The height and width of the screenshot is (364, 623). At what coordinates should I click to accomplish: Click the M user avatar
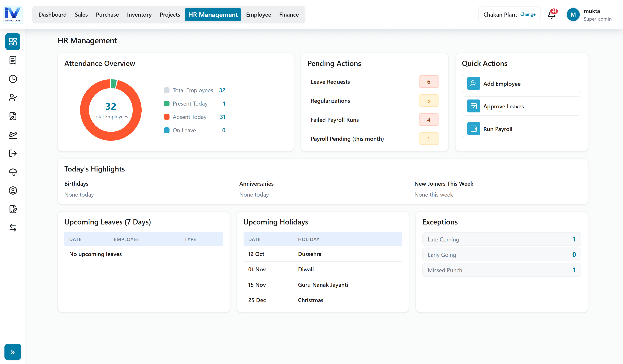[573, 15]
